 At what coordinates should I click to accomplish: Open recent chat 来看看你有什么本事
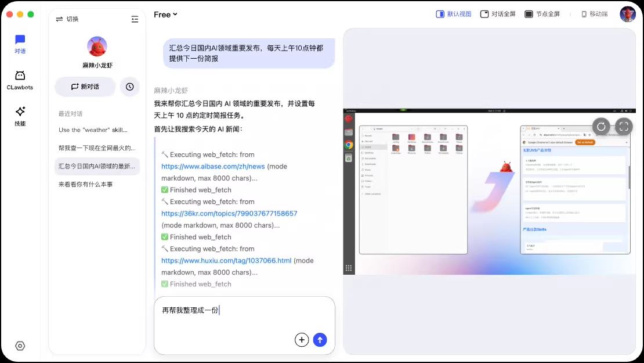(85, 184)
